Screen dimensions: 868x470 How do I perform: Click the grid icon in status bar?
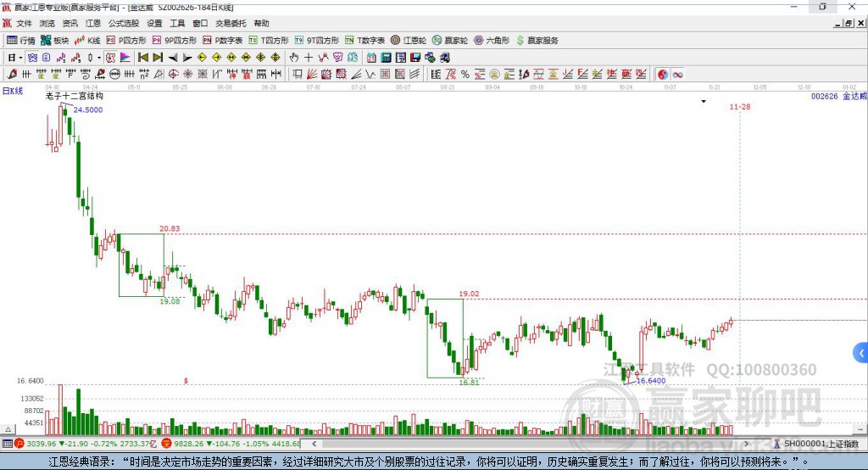(x=7, y=444)
